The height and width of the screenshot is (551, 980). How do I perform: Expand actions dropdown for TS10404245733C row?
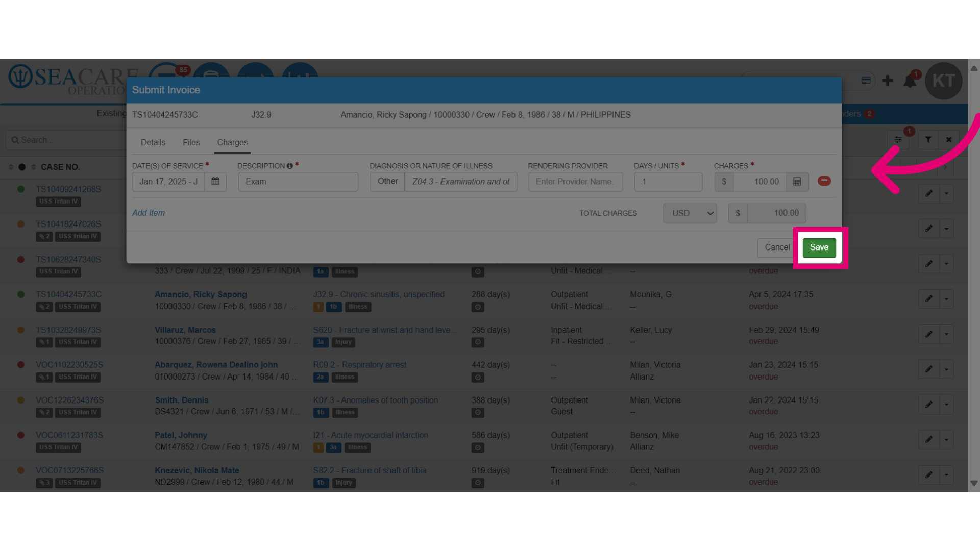point(947,299)
